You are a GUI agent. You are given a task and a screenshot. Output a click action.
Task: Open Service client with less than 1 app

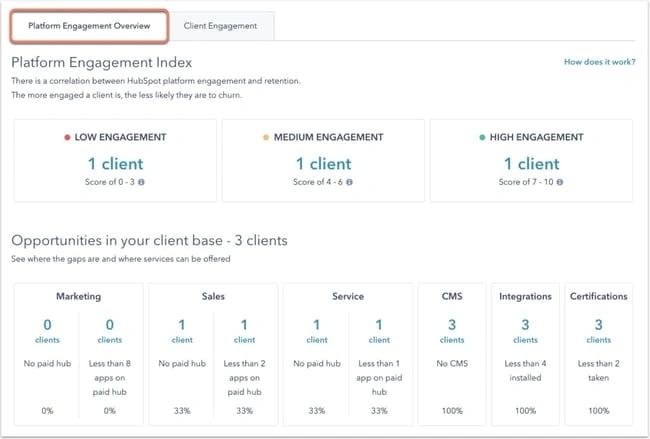click(x=380, y=331)
